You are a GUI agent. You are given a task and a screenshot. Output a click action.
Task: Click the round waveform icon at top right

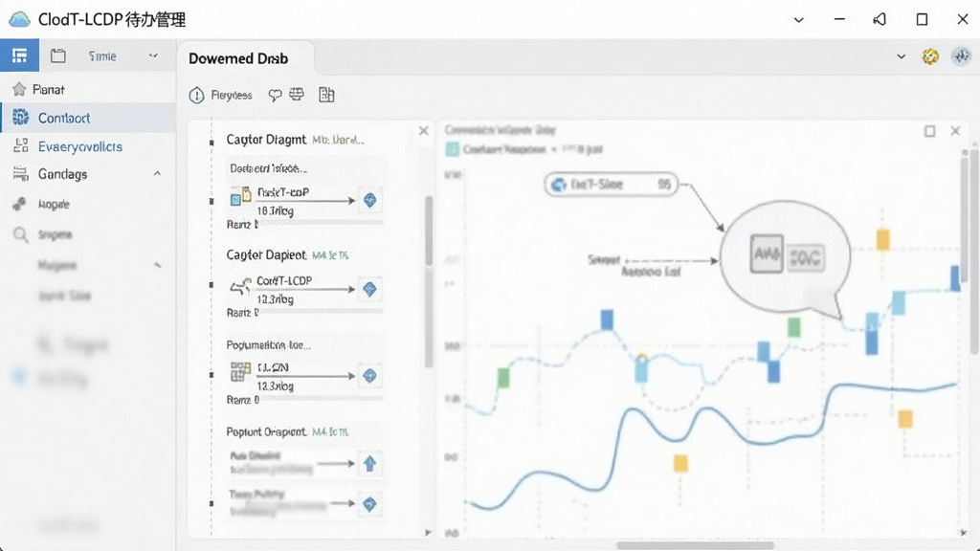coord(961,56)
